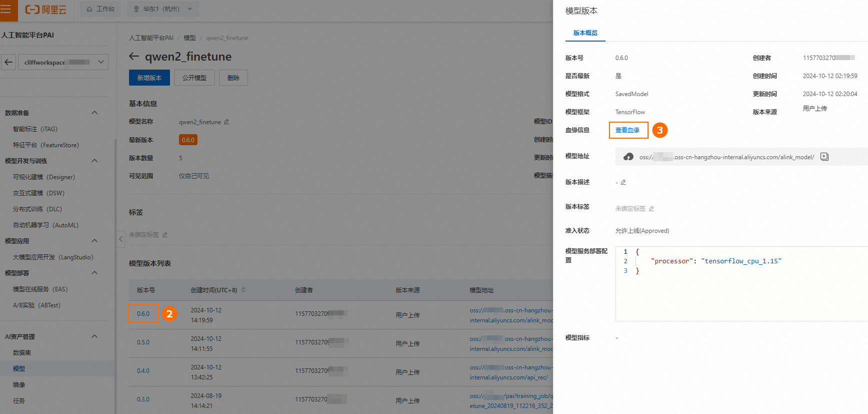Open the 华东1（杭州） region dropdown
This screenshot has width=868, height=414.
[x=163, y=9]
